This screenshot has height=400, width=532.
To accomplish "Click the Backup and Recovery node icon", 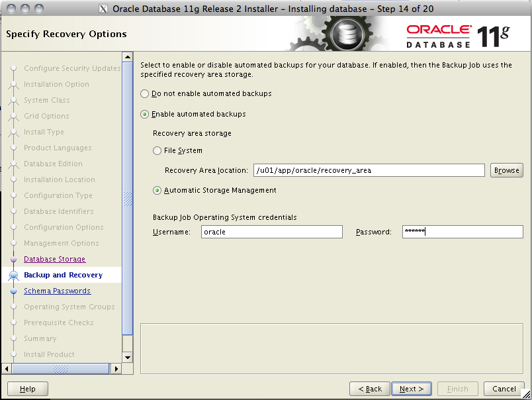I will [13, 275].
